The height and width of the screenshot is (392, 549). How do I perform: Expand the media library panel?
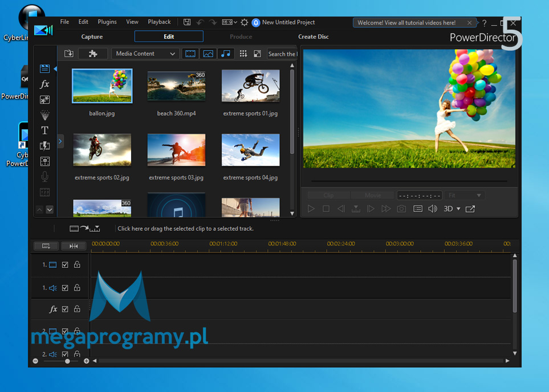[257, 54]
